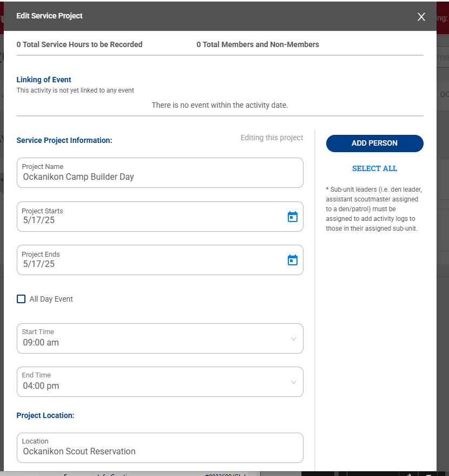Expand the Start Time dropdown arrow
Screen dimensions: 449x476
coord(294,339)
